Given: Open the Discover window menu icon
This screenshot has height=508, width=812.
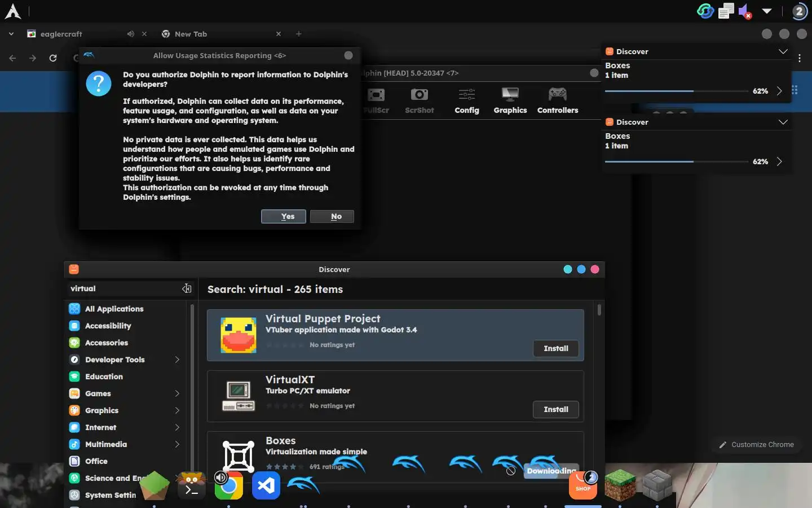Looking at the screenshot, I should pyautogui.click(x=74, y=269).
